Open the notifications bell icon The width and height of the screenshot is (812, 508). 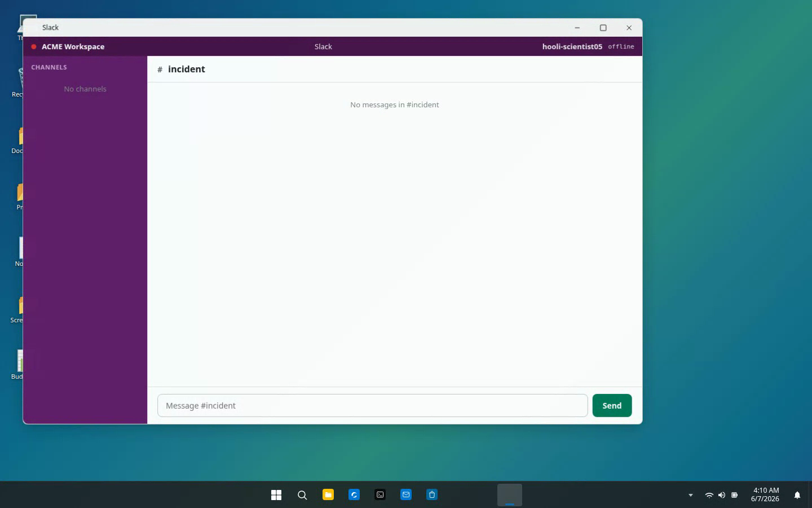coord(797,495)
